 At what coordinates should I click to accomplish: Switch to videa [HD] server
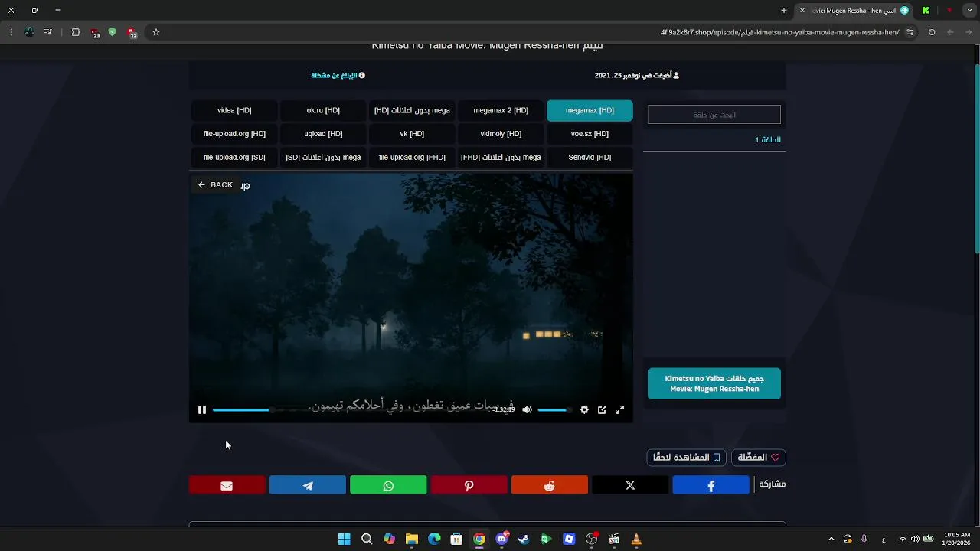click(234, 110)
